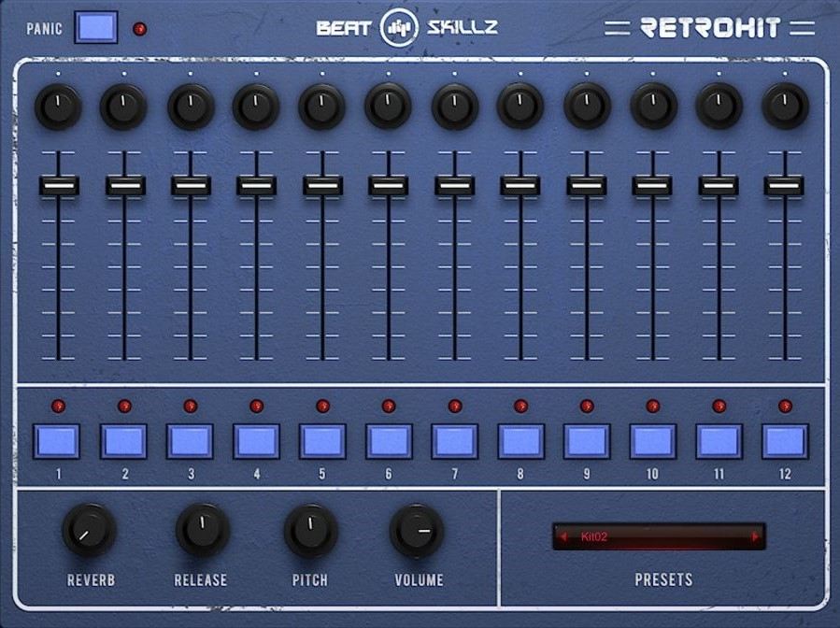Screen dimensions: 840x628
Task: Trigger drum pad 3
Action: (190, 441)
